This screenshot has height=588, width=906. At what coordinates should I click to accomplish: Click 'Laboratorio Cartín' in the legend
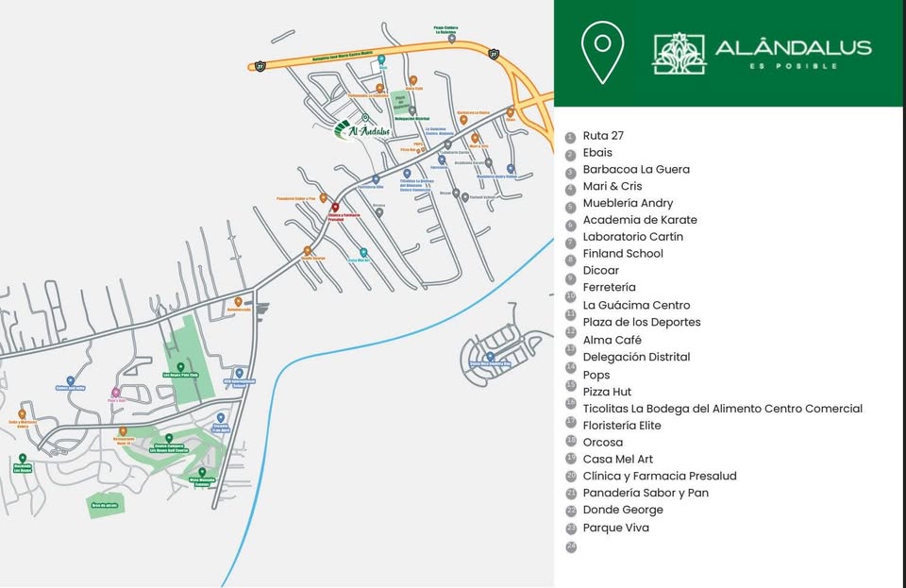(x=632, y=236)
